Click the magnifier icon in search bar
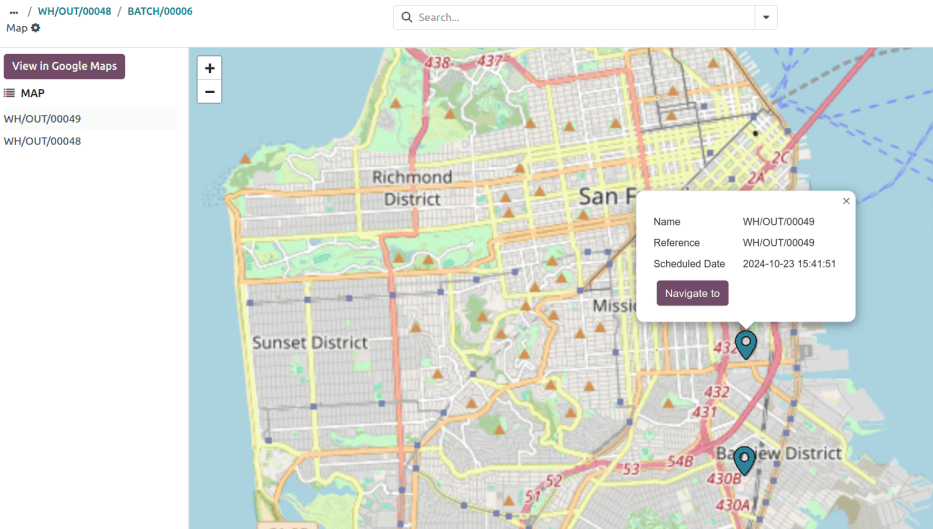 click(406, 17)
